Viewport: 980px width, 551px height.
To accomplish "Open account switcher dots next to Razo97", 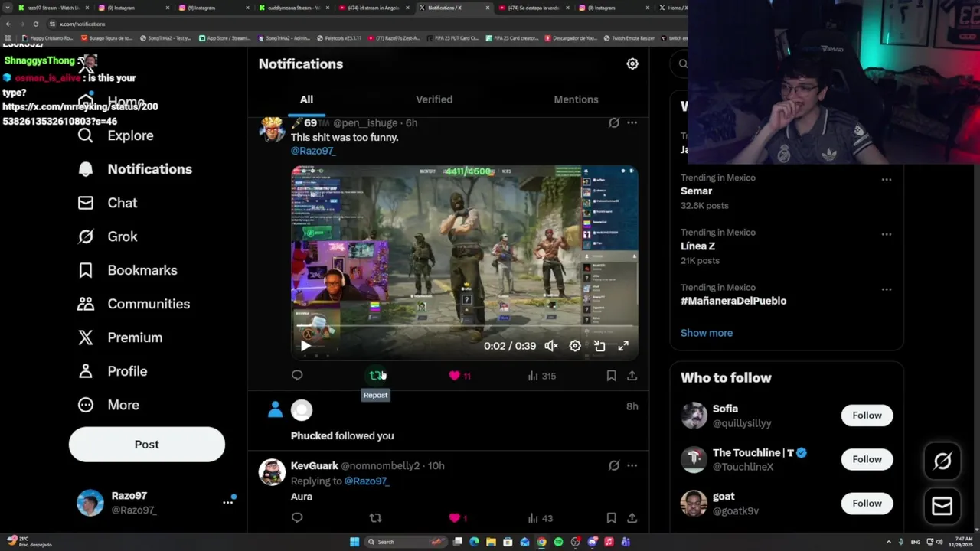I will [x=228, y=502].
